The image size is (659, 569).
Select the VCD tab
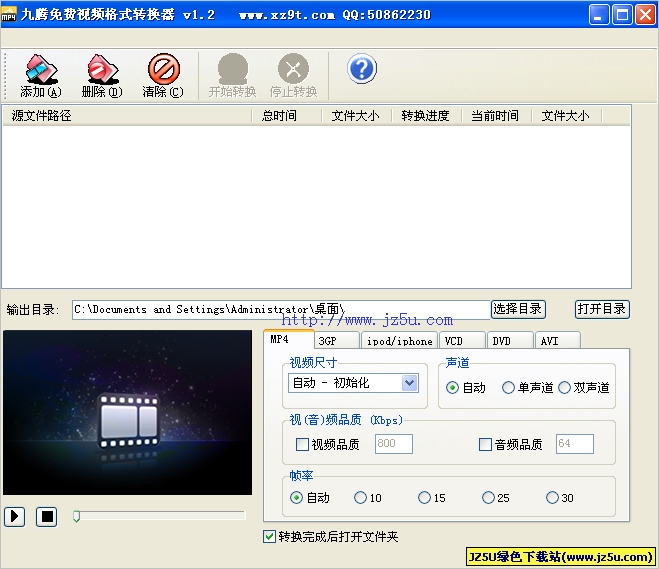(462, 341)
